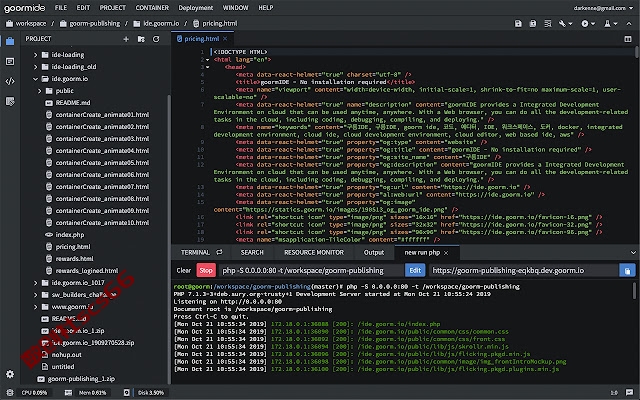This screenshot has width=640, height=400.
Task: Click the run URL field
Action: click(524, 270)
